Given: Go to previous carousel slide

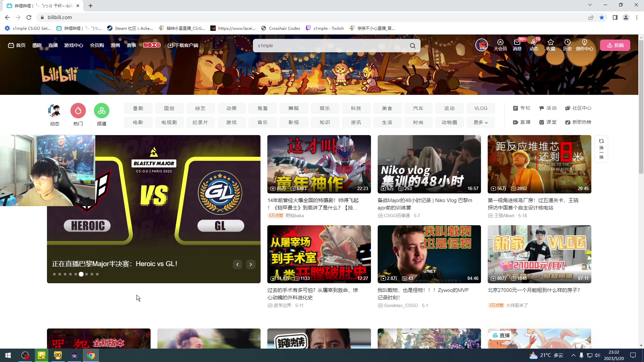Looking at the screenshot, I should pos(237,264).
